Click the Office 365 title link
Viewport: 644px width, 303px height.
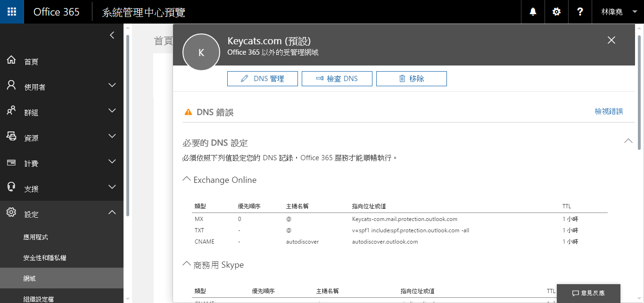(x=57, y=12)
